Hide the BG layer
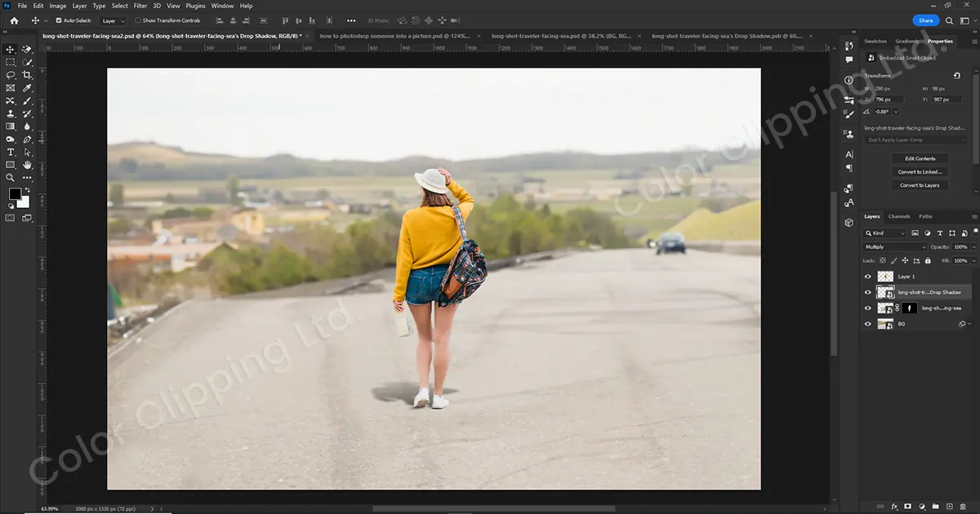The height and width of the screenshot is (514, 980). click(x=868, y=324)
